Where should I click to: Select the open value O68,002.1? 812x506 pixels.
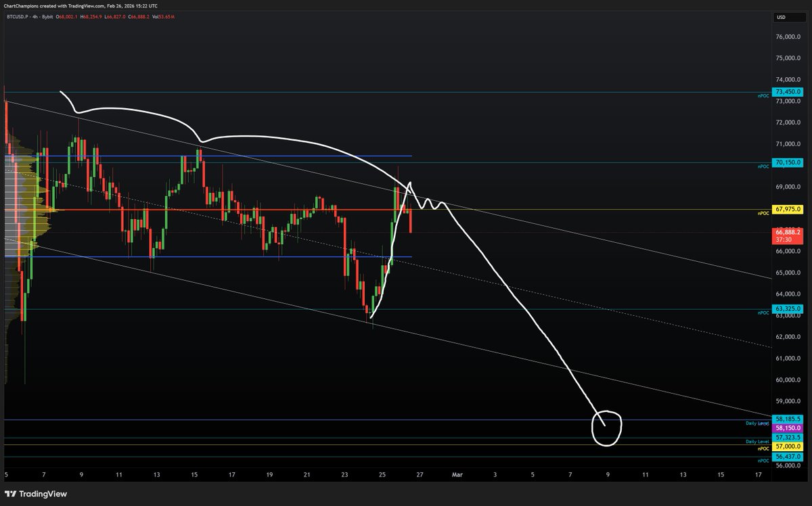[68, 18]
